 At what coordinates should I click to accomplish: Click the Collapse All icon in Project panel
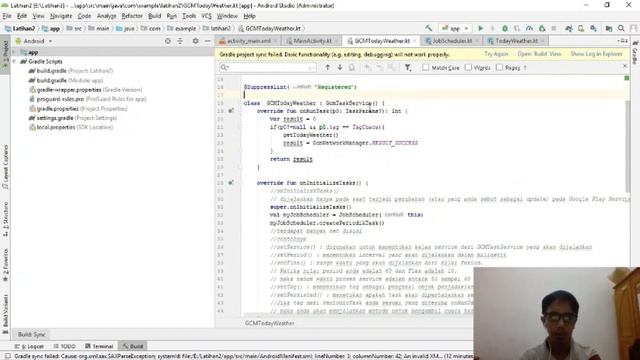pyautogui.click(x=180, y=41)
